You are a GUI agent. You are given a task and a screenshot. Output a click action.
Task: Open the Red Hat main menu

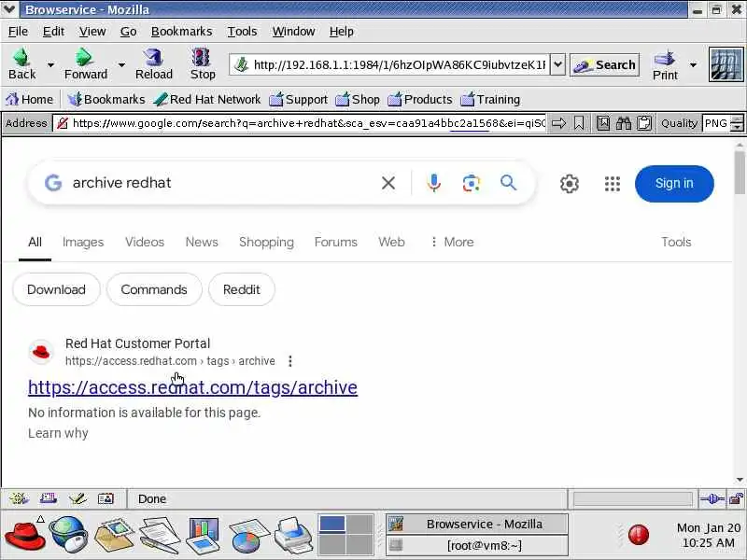pos(25,535)
